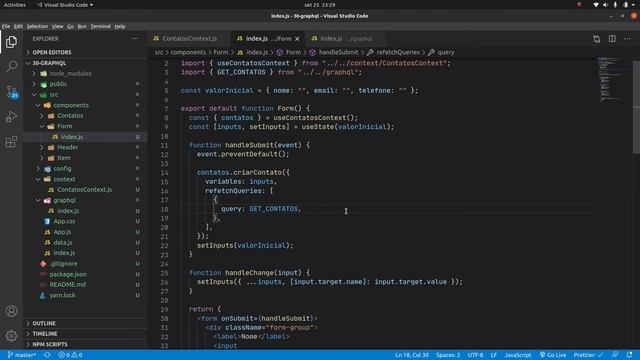Click LF end of line indicator
This screenshot has height=360, width=640.
[493, 355]
